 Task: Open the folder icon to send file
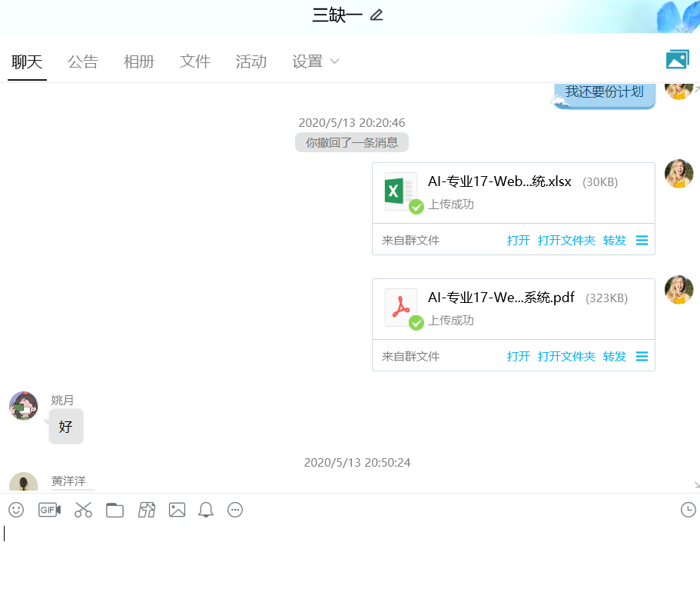(114, 510)
